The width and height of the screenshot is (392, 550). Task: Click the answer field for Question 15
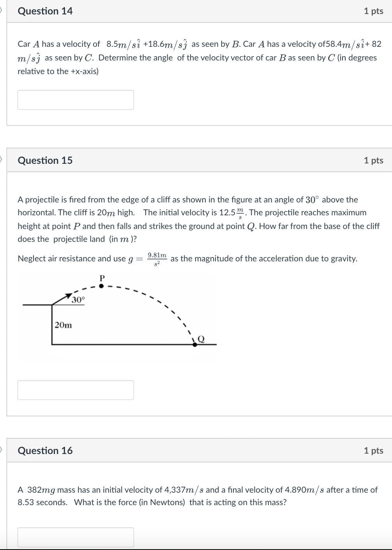[76, 390]
